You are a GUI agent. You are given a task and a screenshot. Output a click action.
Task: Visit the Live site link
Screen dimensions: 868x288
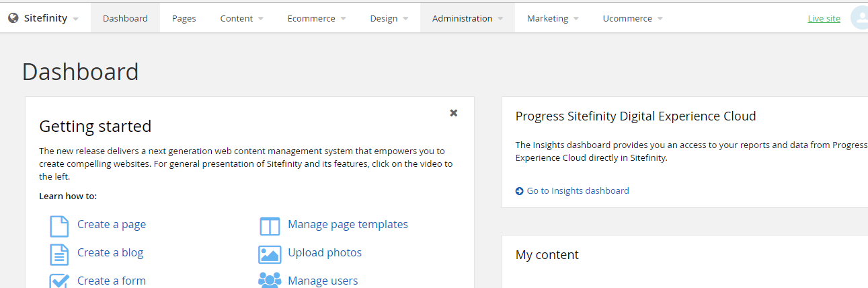824,19
